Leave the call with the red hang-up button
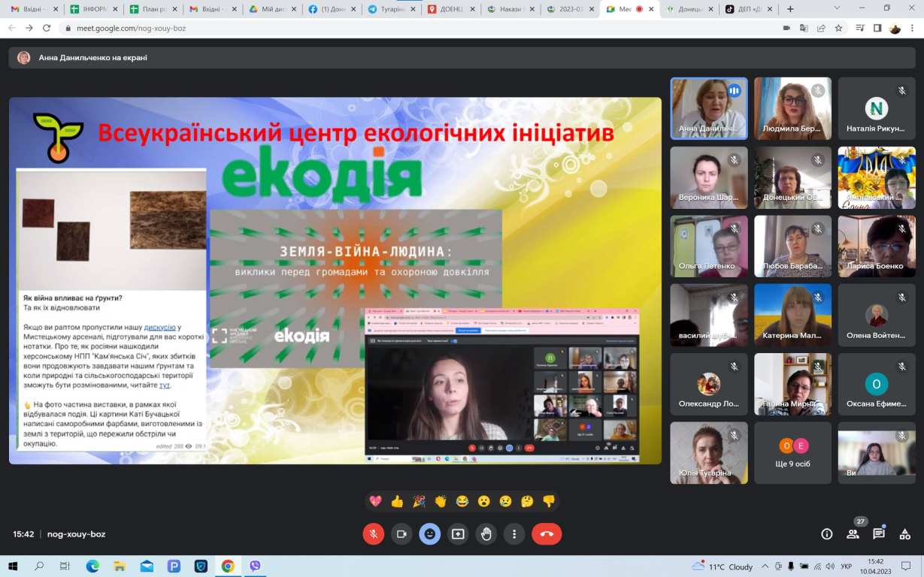This screenshot has width=924, height=577. [x=547, y=534]
